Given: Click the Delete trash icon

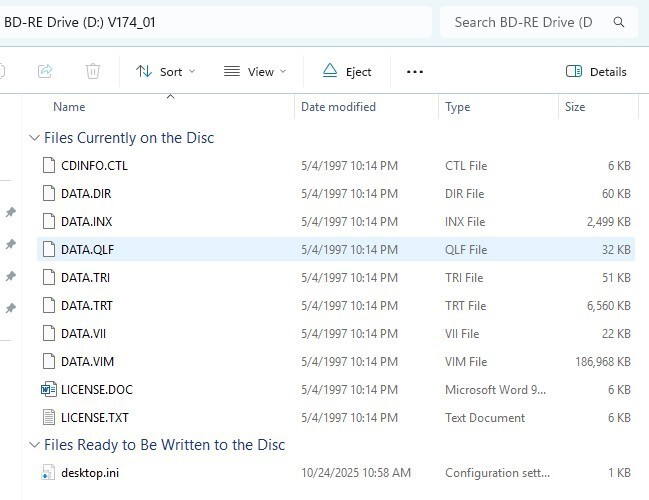Looking at the screenshot, I should pyautogui.click(x=93, y=71).
